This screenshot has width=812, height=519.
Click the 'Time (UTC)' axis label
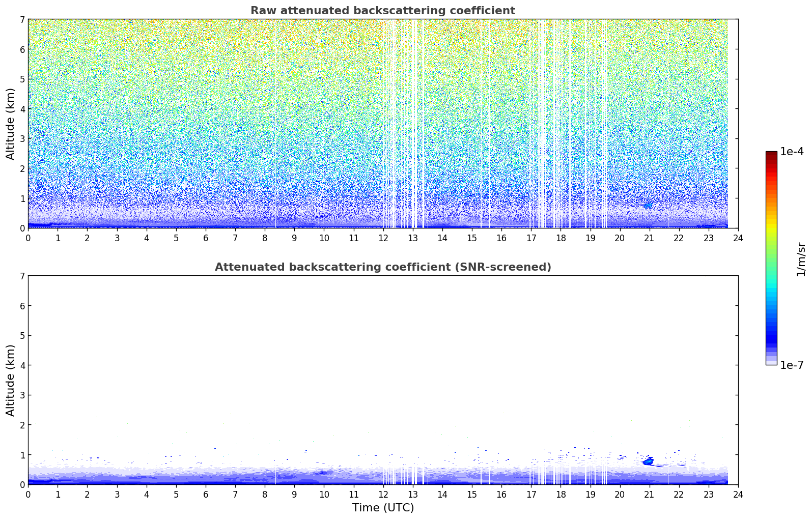point(383,508)
